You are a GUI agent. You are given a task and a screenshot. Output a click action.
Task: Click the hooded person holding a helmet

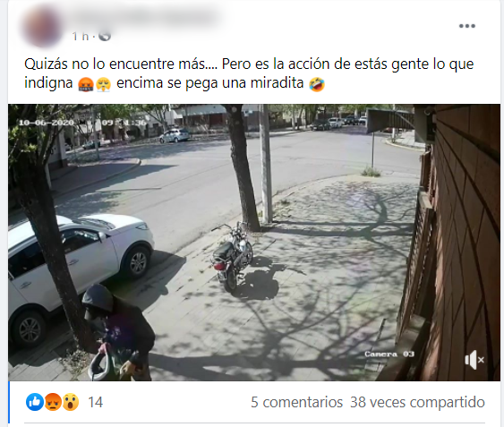click(117, 333)
